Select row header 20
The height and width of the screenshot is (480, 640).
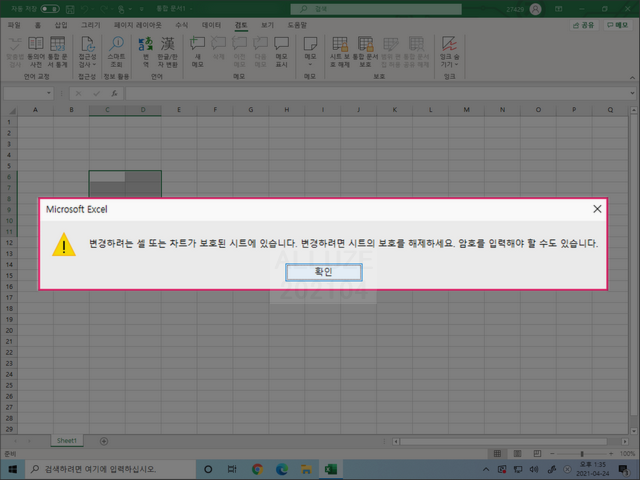(9, 330)
